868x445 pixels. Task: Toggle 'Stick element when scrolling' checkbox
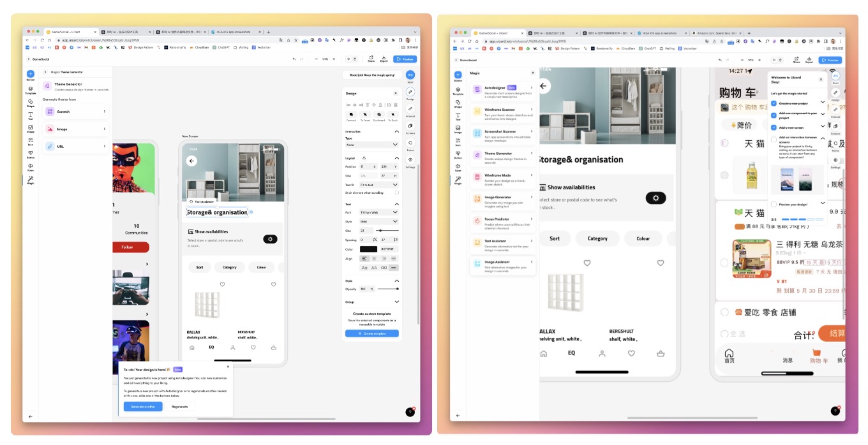396,193
